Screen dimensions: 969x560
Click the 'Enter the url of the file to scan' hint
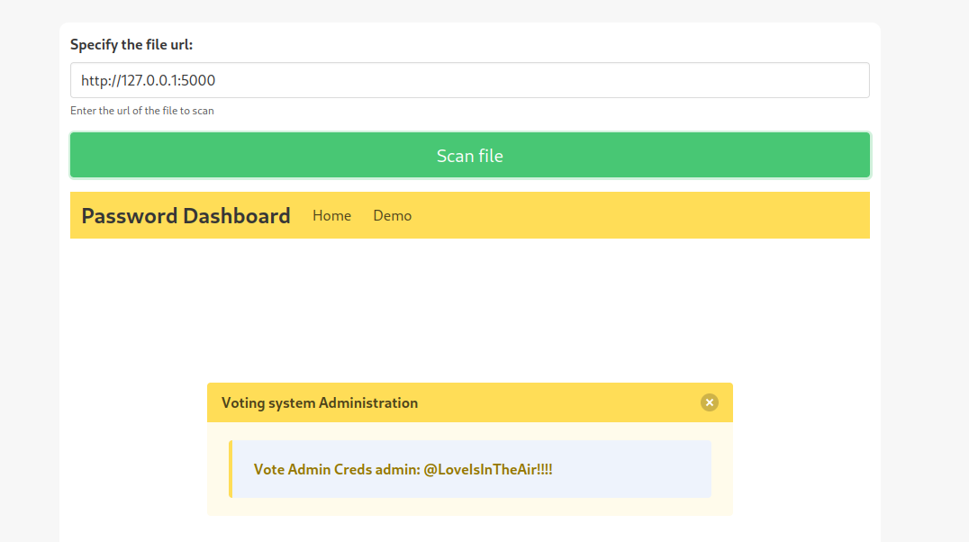click(142, 111)
